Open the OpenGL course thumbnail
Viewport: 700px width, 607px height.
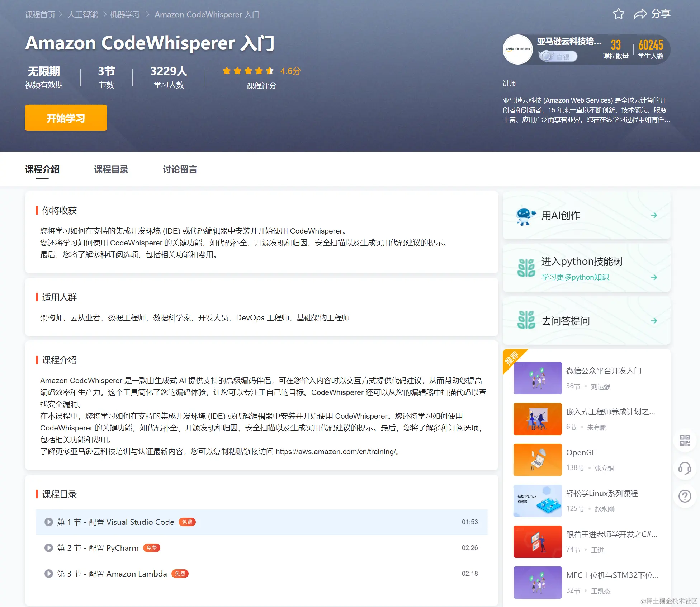(x=537, y=460)
